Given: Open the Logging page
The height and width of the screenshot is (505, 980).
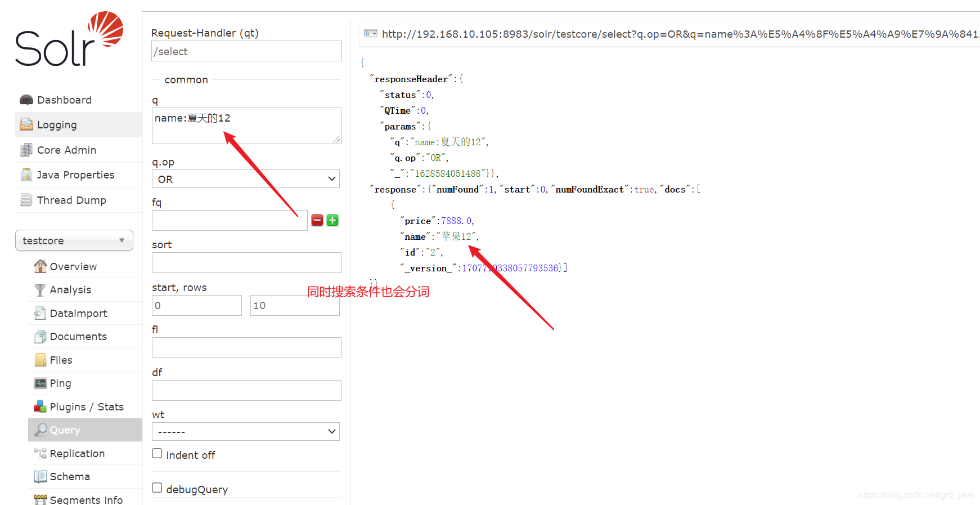Looking at the screenshot, I should point(57,125).
